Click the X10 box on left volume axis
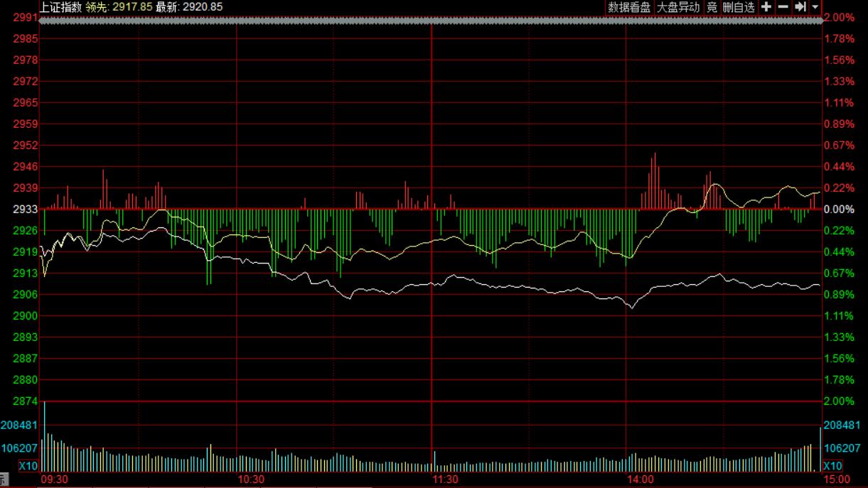 (28, 466)
